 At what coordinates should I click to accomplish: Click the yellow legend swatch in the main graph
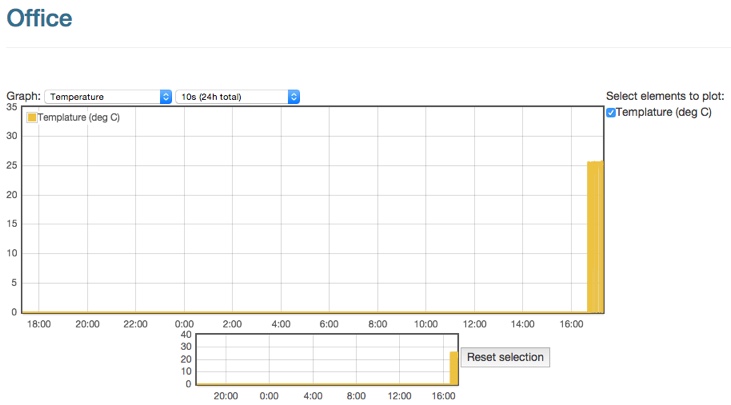32,118
